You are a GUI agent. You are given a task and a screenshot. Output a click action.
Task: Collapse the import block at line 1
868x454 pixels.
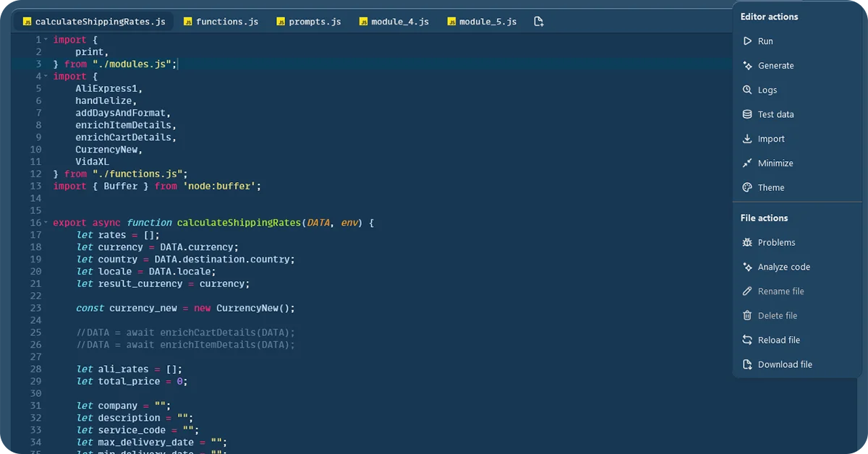coord(46,40)
